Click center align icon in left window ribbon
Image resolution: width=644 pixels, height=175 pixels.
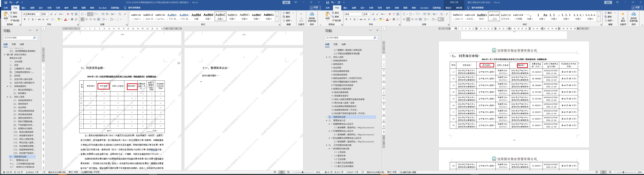click(86, 19)
